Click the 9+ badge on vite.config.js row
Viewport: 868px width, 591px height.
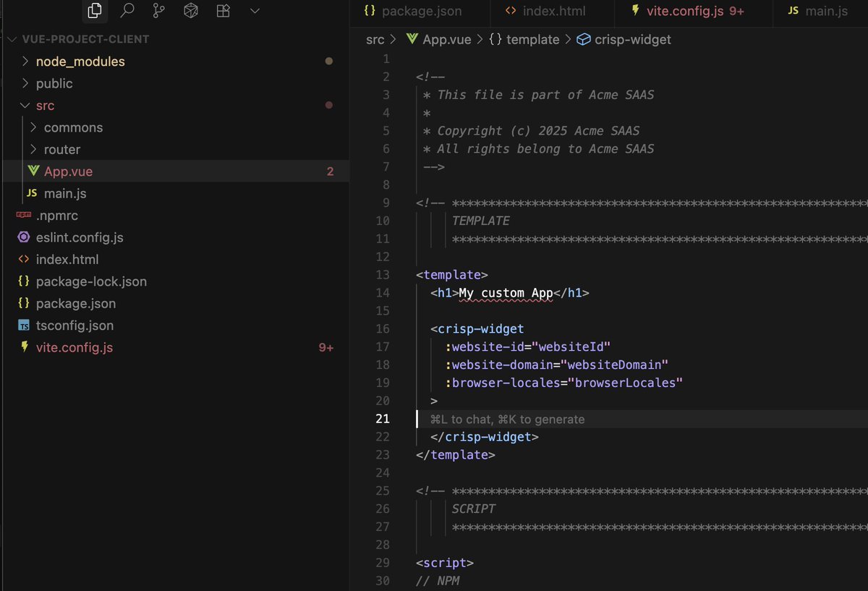326,348
